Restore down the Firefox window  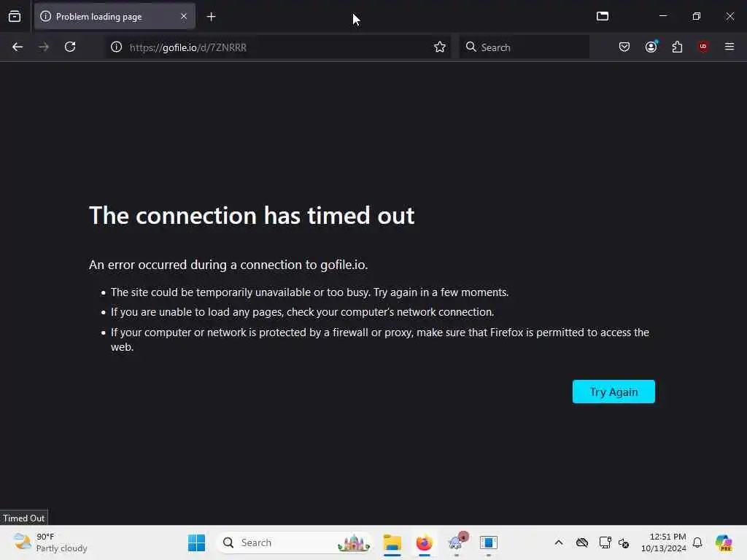697,16
